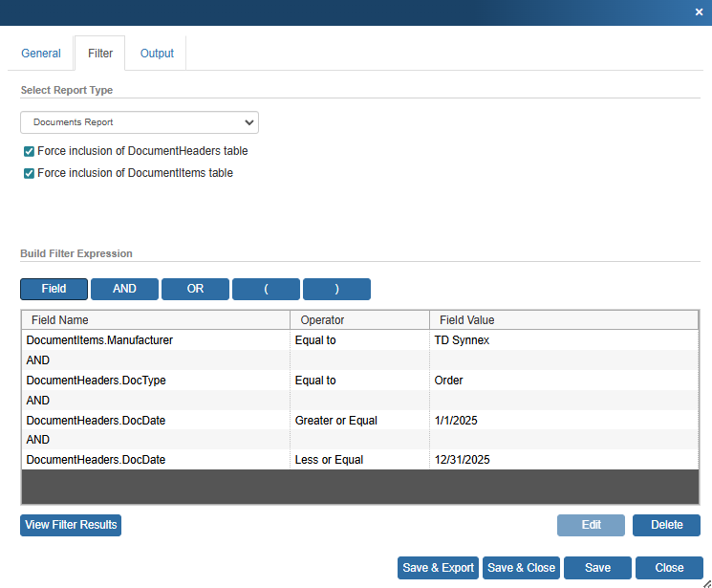
Task: Add an opening parenthesis
Action: 266,289
